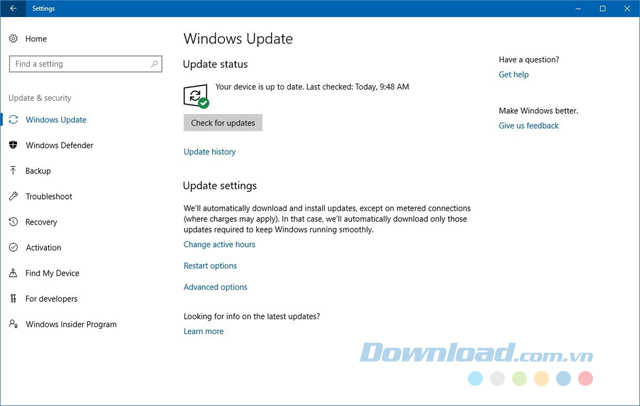Image resolution: width=640 pixels, height=406 pixels.
Task: Click the Windows Update refresh icon in sidebar
Action: point(13,120)
